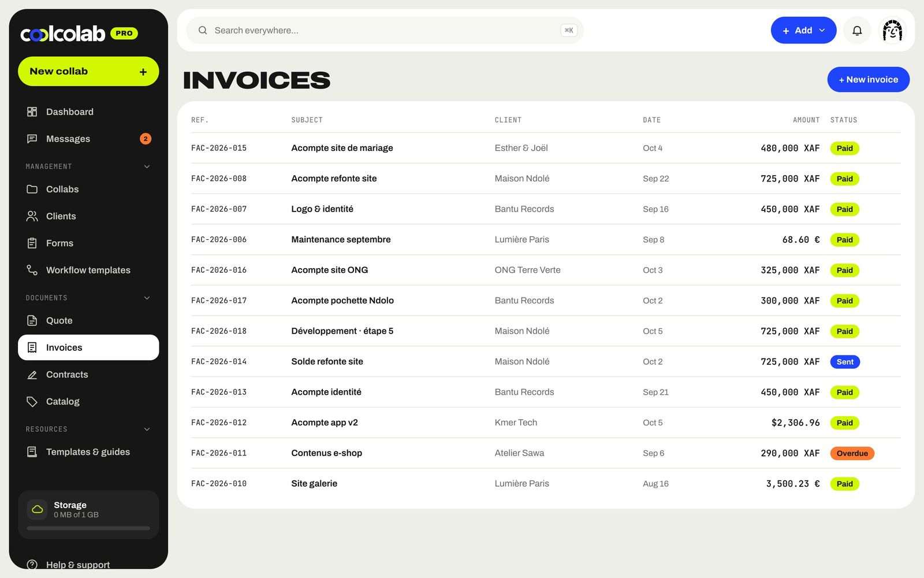Viewport: 924px width, 578px height.
Task: Collapse the Resources section
Action: pyautogui.click(x=147, y=429)
